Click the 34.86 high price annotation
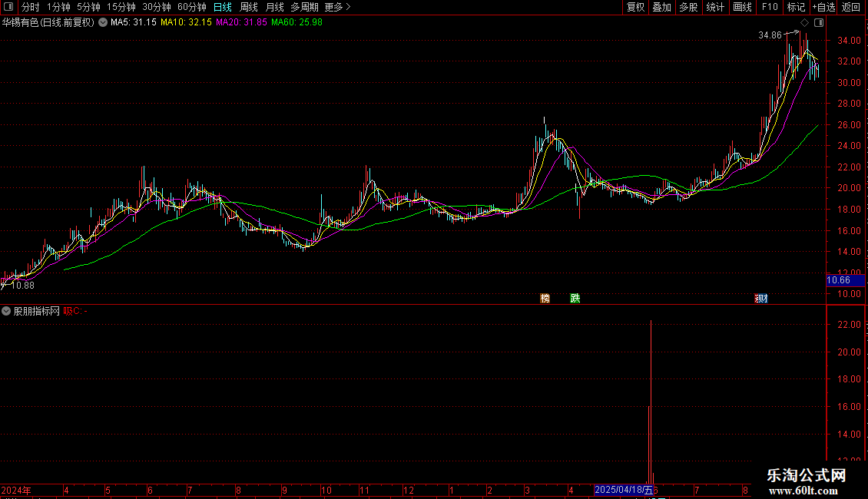868x499 pixels. [770, 35]
